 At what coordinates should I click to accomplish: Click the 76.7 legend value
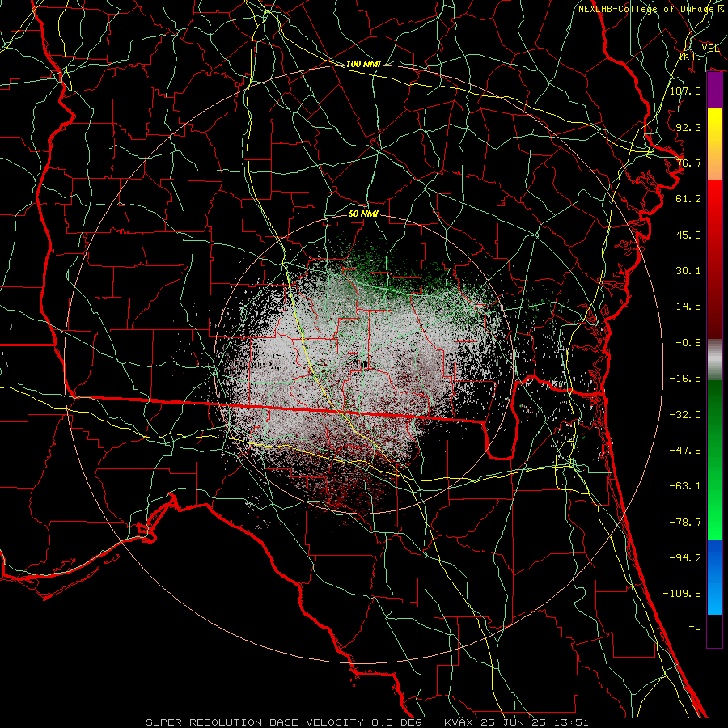688,163
